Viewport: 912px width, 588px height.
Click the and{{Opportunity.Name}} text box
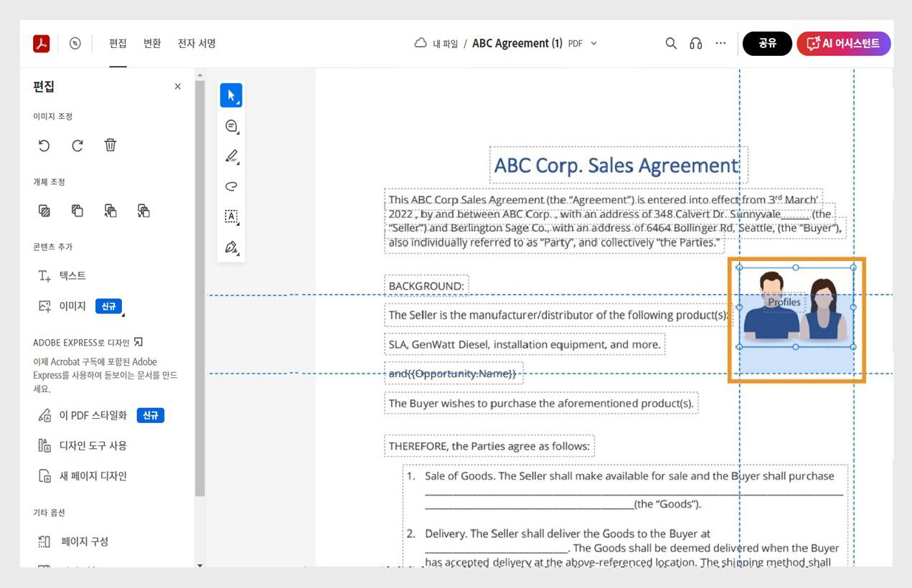pyautogui.click(x=453, y=374)
